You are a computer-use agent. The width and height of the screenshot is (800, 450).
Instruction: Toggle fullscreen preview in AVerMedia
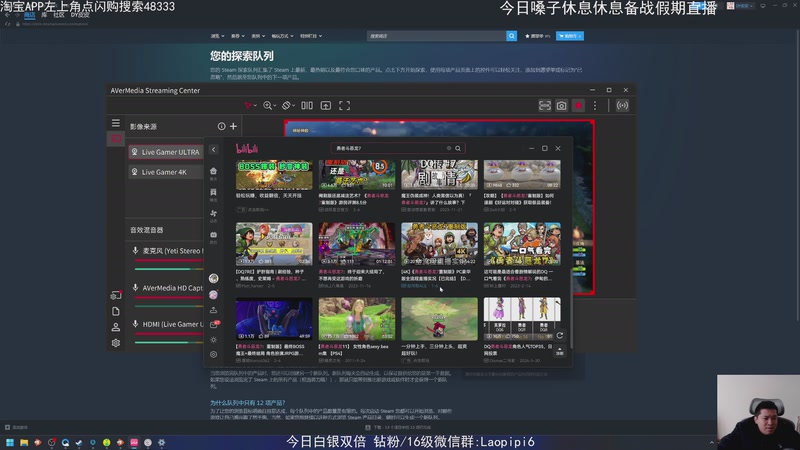pyautogui.click(x=344, y=106)
